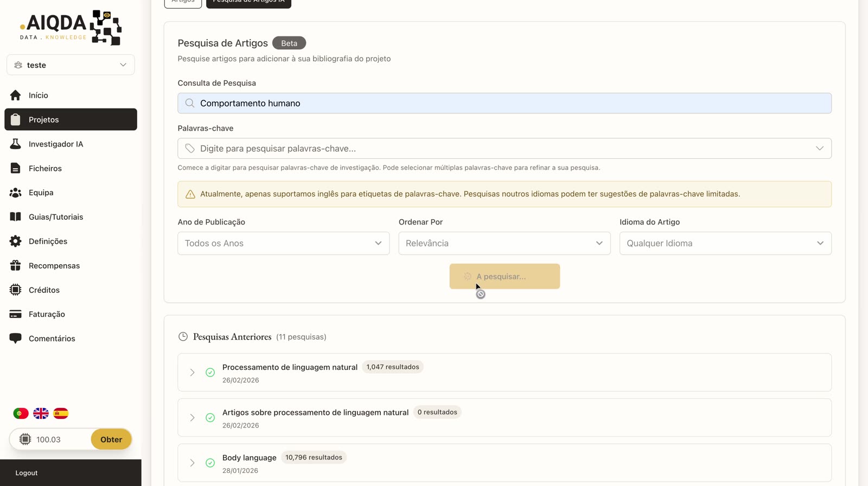Image resolution: width=868 pixels, height=486 pixels.
Task: Click the 100.03 credits balance
Action: coord(48,440)
